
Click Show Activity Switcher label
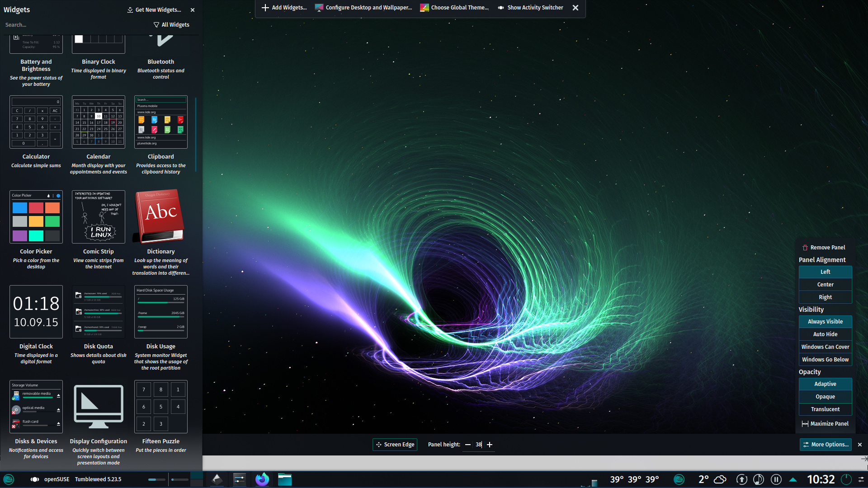point(535,8)
